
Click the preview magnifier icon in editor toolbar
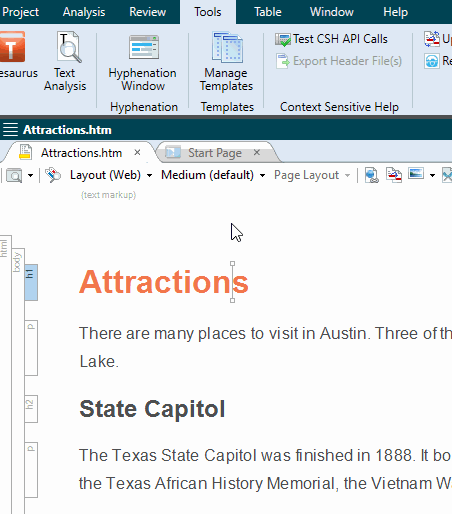click(14, 175)
